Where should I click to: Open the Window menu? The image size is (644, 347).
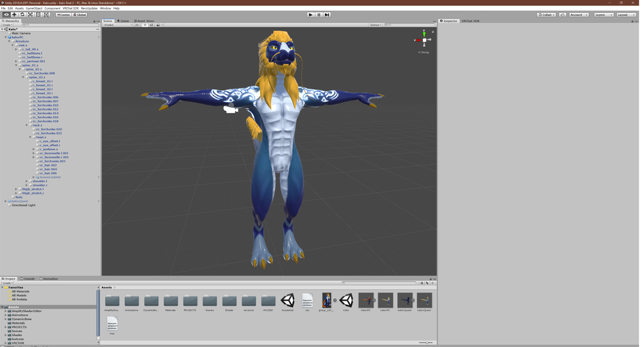pyautogui.click(x=105, y=8)
